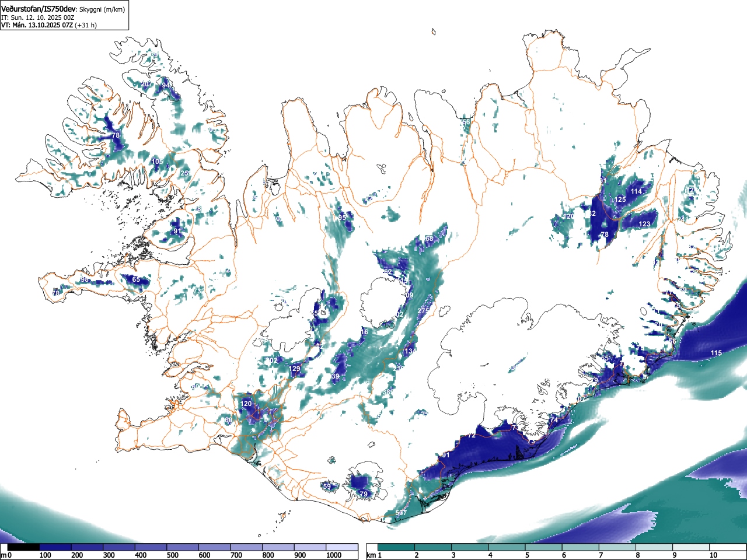Click the south coast value '537'
Image resolution: width=747 pixels, height=560 pixels.
click(x=401, y=513)
